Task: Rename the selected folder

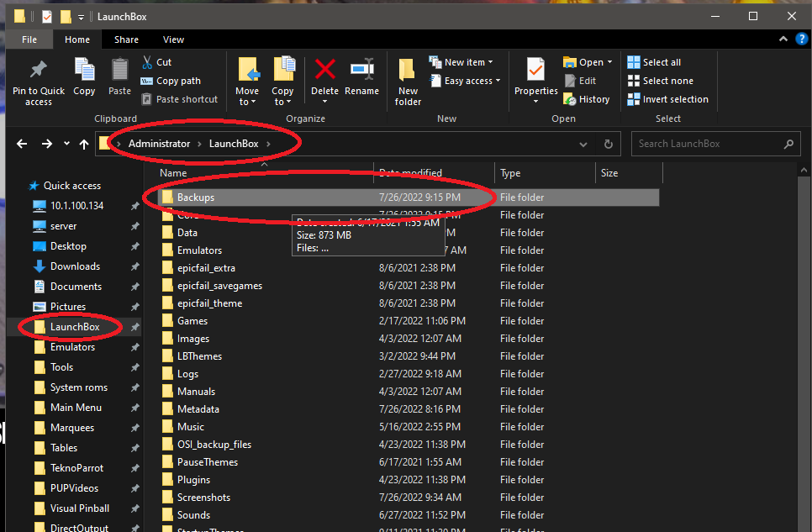Action: [361, 76]
